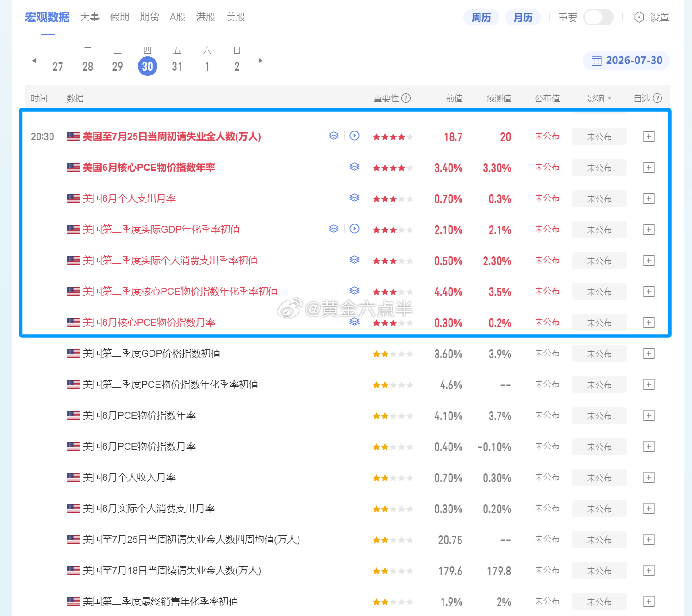
Task: Add 美国6月PCE物价指数月率 to watchlist
Action: coord(649,447)
